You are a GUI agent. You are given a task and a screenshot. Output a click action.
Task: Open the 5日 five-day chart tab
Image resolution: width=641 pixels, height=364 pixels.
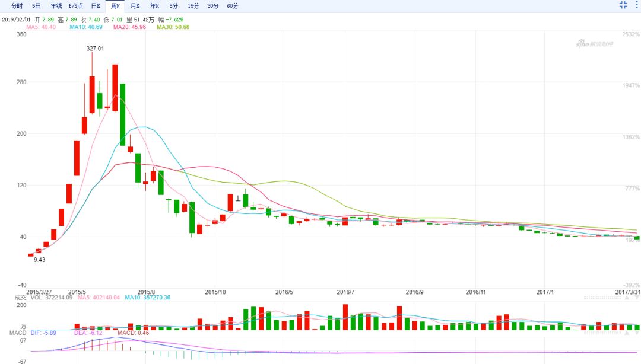[x=37, y=6]
